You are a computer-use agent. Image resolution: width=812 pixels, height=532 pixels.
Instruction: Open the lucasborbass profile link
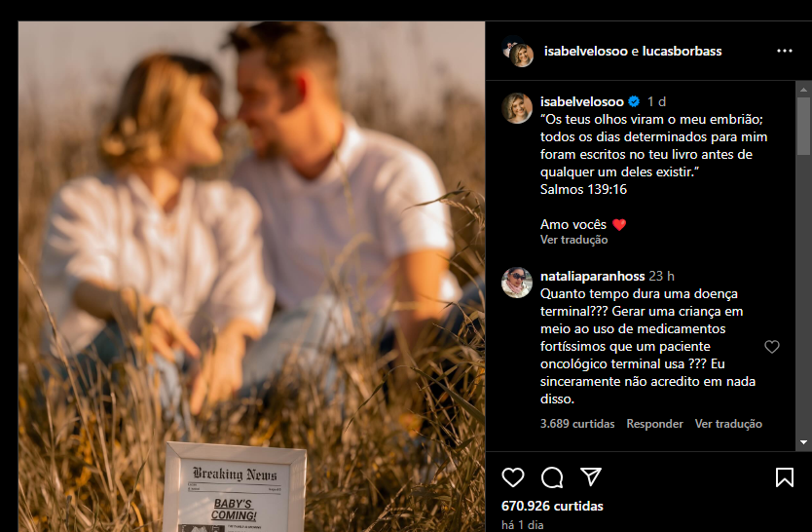[682, 51]
